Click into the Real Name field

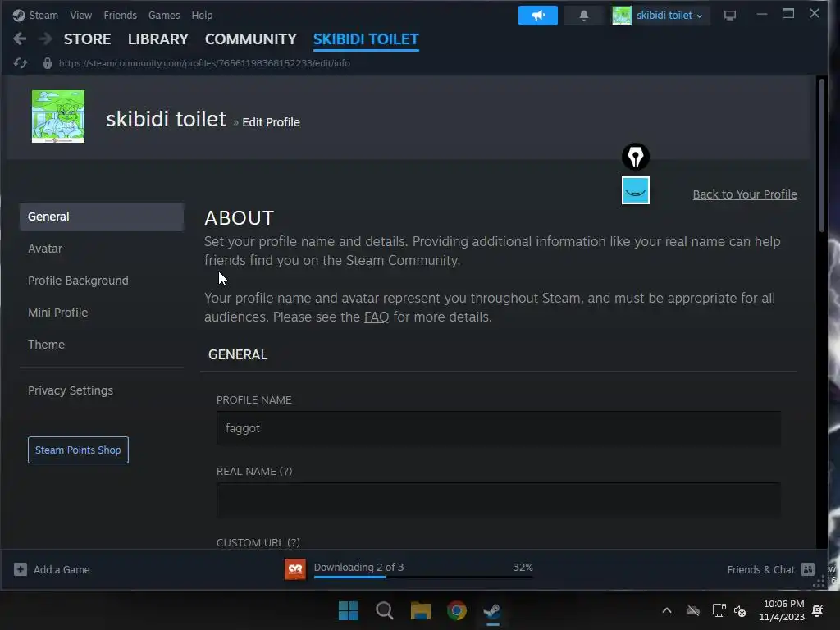tap(498, 500)
